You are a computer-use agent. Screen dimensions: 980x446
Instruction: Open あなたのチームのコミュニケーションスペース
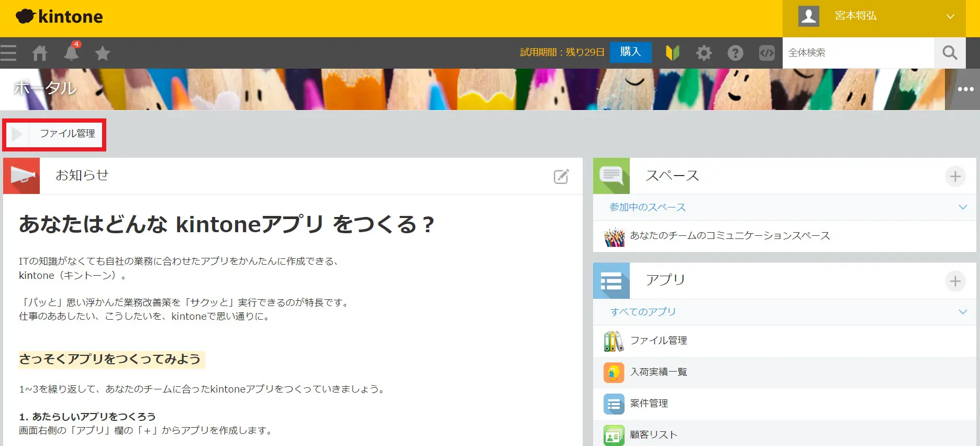tap(730, 236)
